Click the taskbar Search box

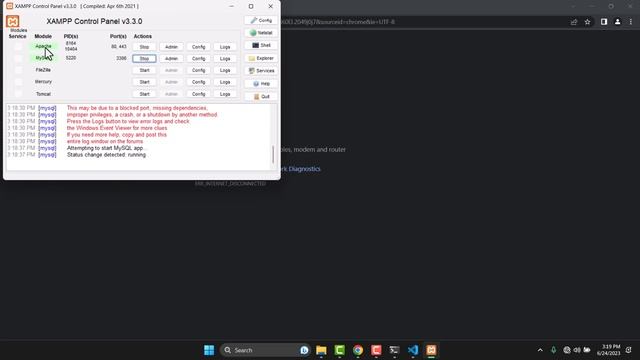tap(265, 350)
